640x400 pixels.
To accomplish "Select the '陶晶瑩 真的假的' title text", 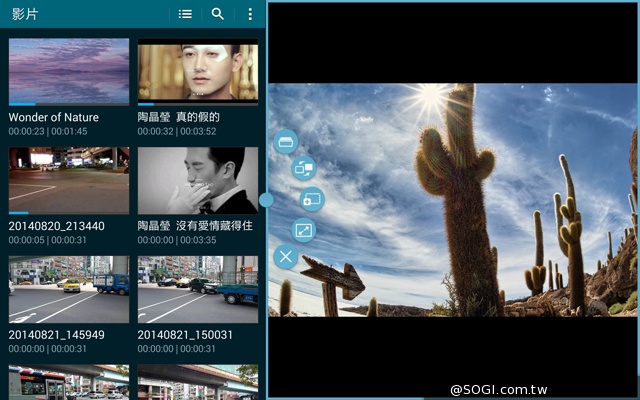I will pyautogui.click(x=179, y=118).
